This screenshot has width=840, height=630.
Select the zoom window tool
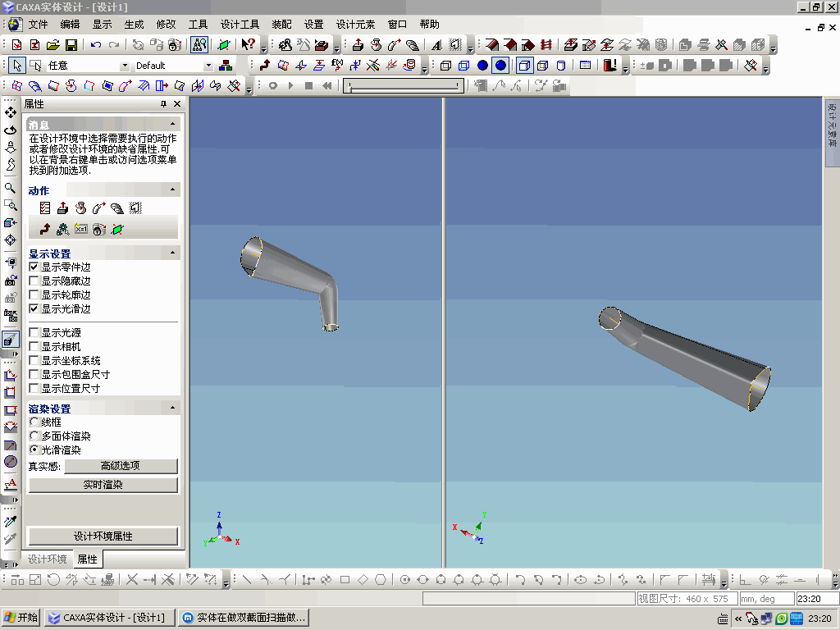(x=10, y=205)
